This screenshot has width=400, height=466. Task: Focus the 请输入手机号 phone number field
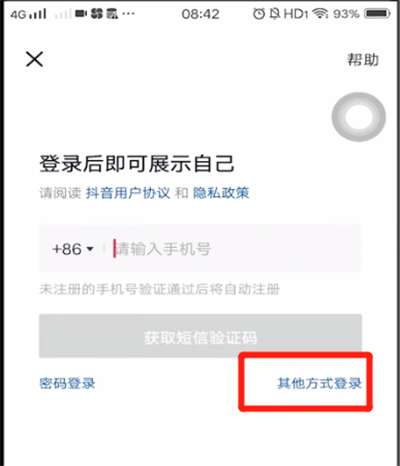tap(235, 249)
